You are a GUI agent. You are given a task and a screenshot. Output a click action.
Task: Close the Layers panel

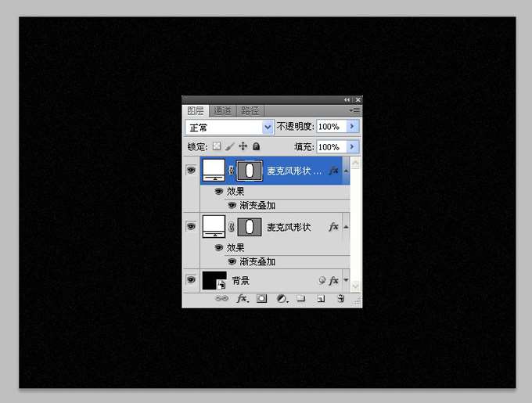358,99
